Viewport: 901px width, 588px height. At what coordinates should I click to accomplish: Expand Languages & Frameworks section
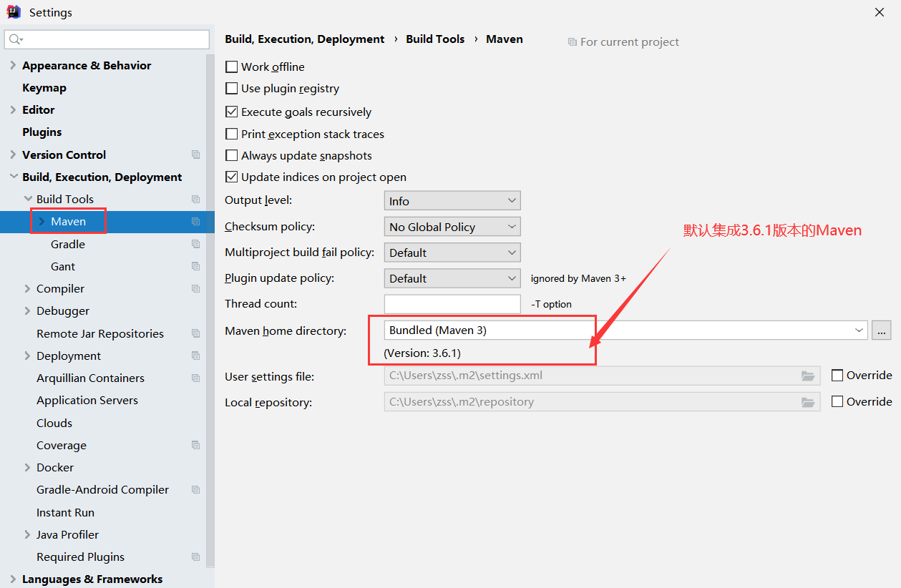coord(13,579)
